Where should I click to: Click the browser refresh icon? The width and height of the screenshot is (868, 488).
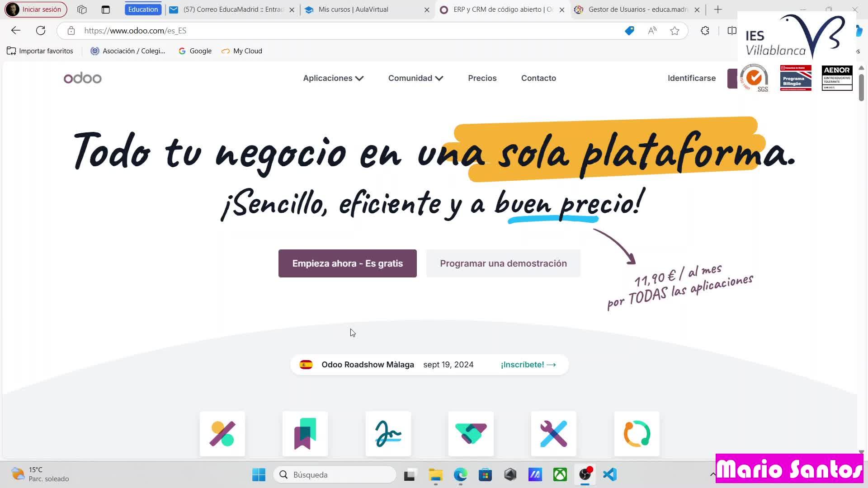(41, 31)
